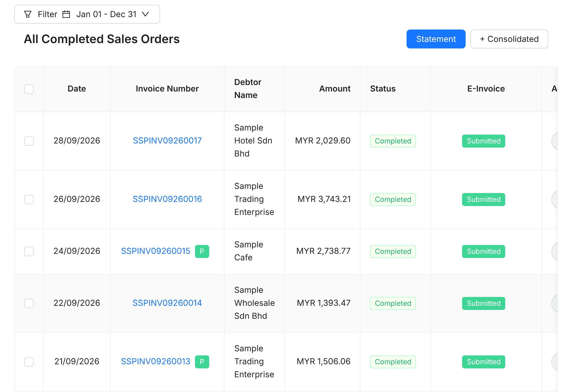
Task: Tick the checkbox for 22/09/2026 row
Action: click(29, 303)
